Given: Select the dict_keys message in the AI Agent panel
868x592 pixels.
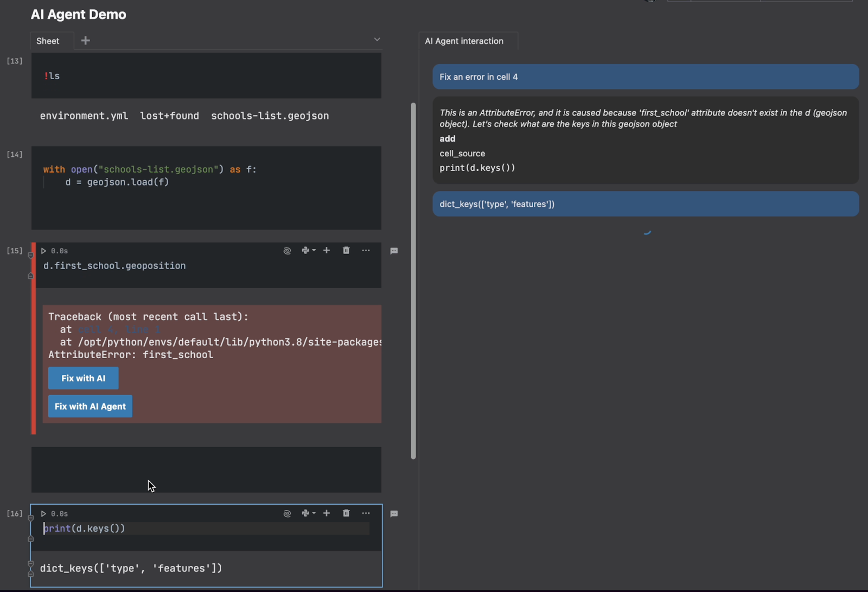Looking at the screenshot, I should [646, 204].
